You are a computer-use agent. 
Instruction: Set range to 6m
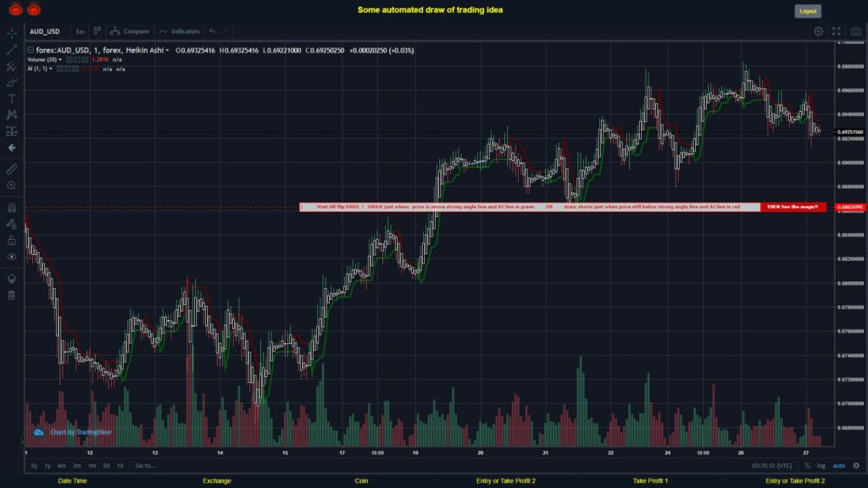pyautogui.click(x=61, y=466)
